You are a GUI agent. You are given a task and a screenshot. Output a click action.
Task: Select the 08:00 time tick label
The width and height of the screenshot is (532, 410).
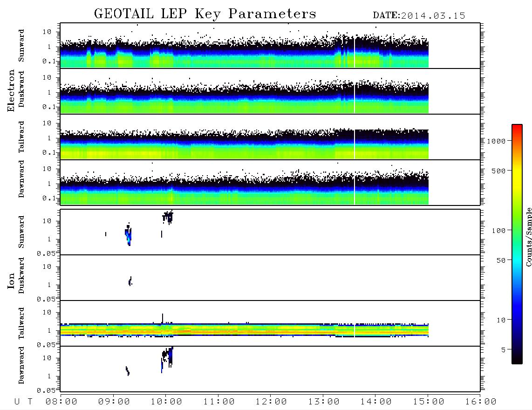pyautogui.click(x=61, y=402)
